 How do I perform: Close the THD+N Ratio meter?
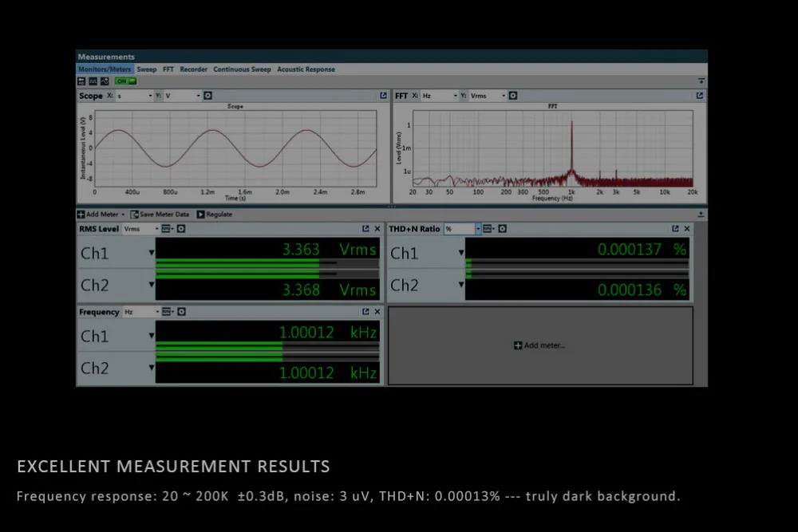[x=687, y=229]
